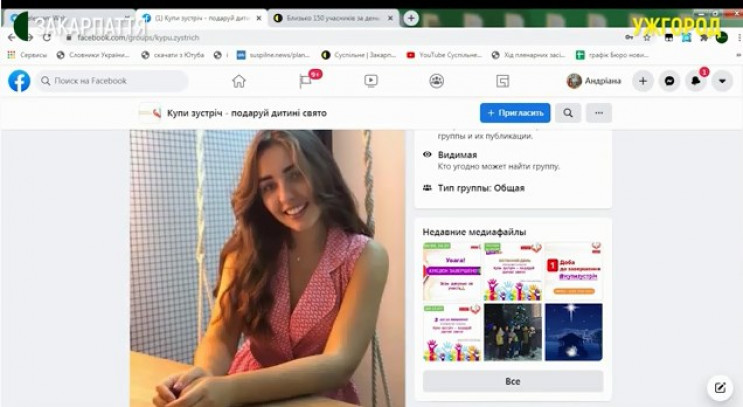
Task: Open the group photo by Christmas tree thumbnail
Action: pos(513,332)
